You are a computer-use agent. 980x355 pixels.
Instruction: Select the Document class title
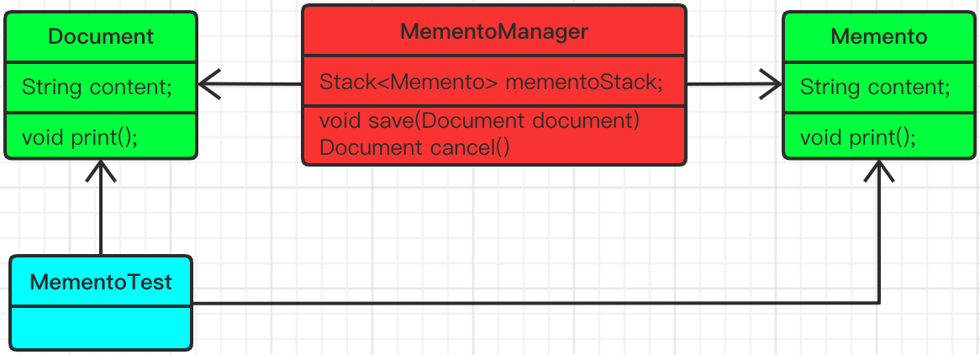click(101, 36)
